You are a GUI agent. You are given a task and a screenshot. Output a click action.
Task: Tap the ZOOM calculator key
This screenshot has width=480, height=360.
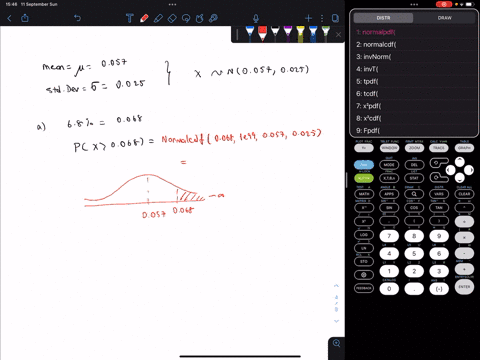pyautogui.click(x=414, y=148)
